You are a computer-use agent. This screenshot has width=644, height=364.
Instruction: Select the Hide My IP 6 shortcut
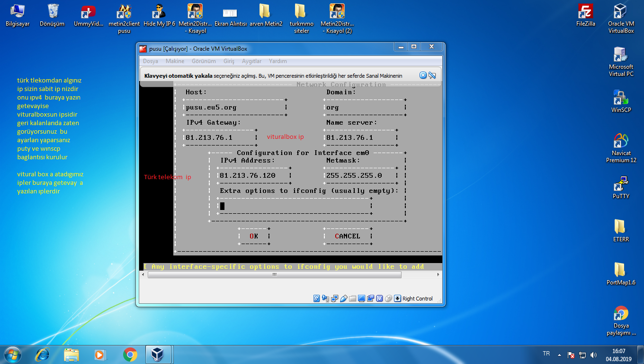tap(159, 16)
